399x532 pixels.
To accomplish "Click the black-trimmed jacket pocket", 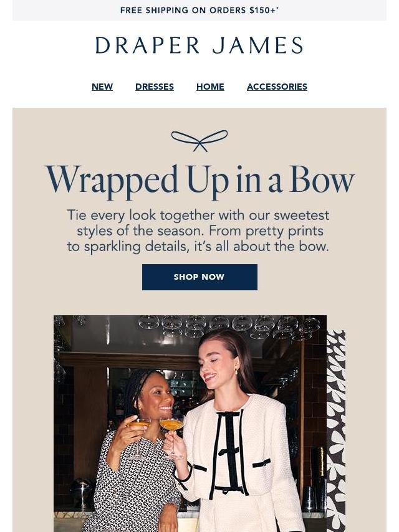I will (x=261, y=463).
